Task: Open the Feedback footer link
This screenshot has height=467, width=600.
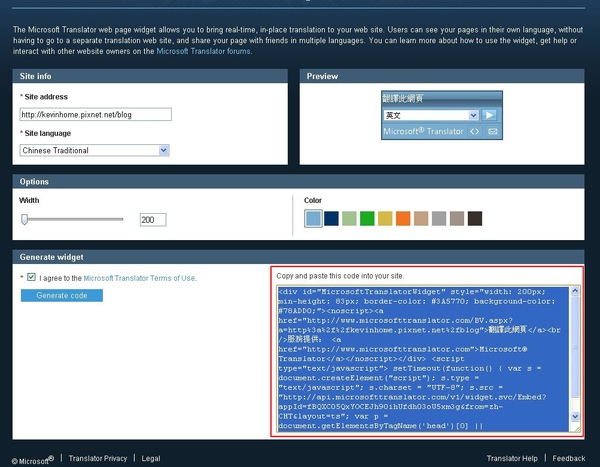Action: click(x=569, y=458)
